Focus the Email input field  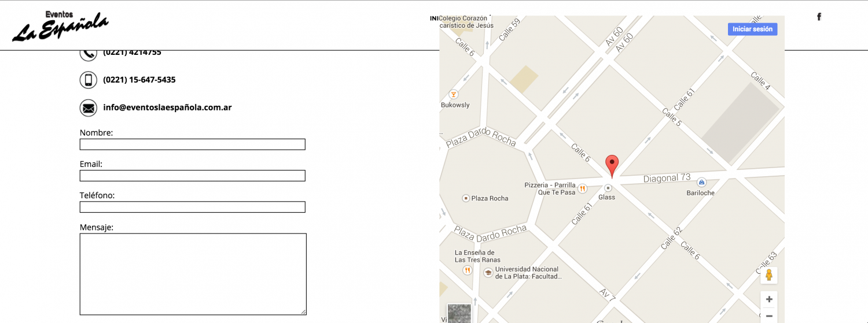tap(193, 176)
